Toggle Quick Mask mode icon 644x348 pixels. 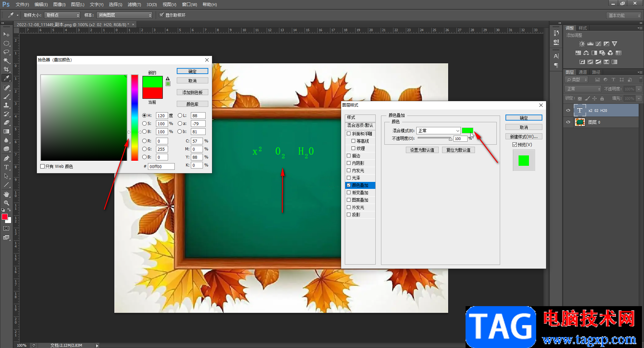(x=6, y=228)
